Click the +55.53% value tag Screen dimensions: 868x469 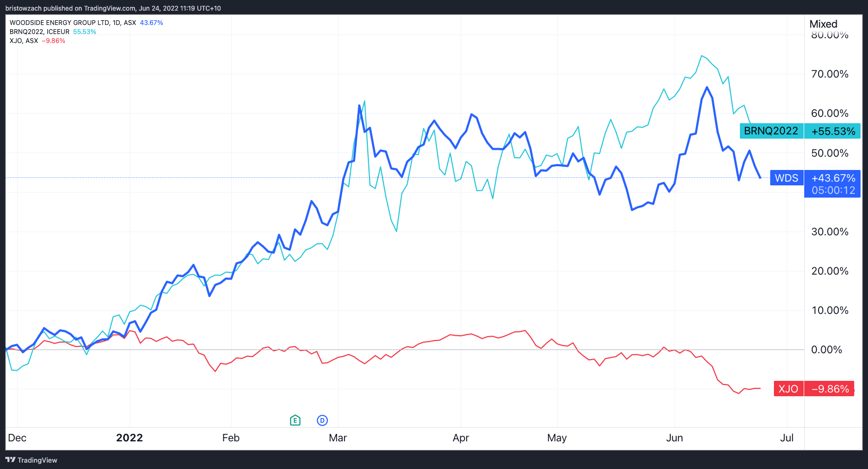(833, 131)
